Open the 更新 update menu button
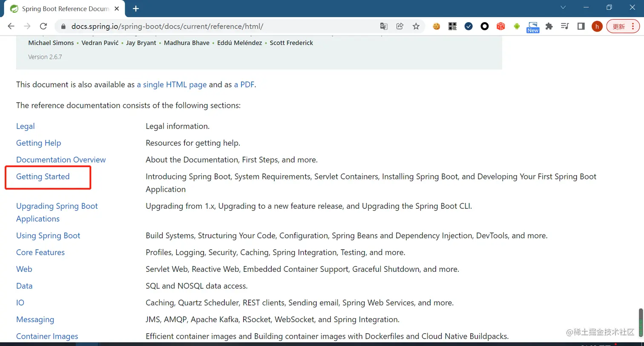644x346 pixels. 622,26
